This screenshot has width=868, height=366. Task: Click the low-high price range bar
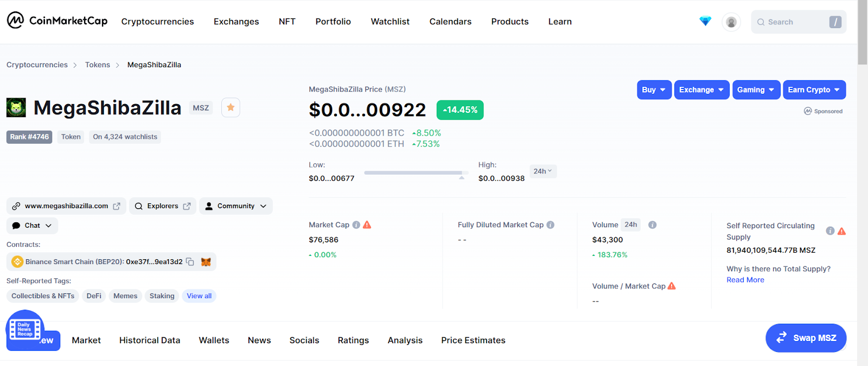416,173
